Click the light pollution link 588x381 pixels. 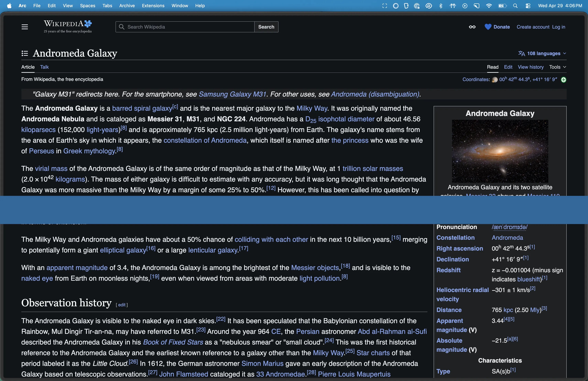[320, 278]
